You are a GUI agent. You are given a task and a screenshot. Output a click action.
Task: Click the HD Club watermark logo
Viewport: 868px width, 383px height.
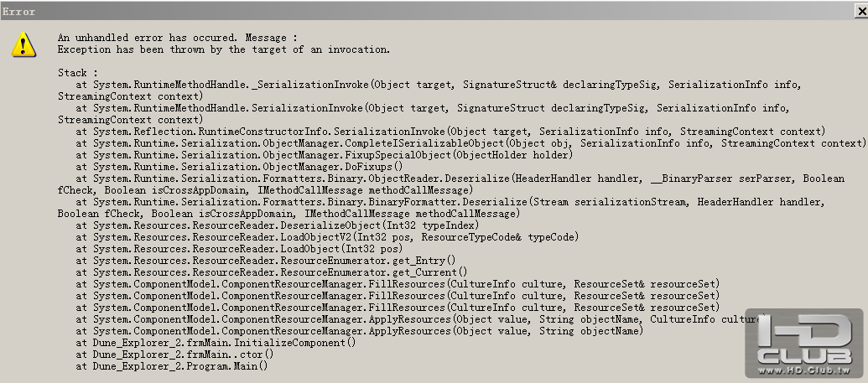[x=808, y=339]
